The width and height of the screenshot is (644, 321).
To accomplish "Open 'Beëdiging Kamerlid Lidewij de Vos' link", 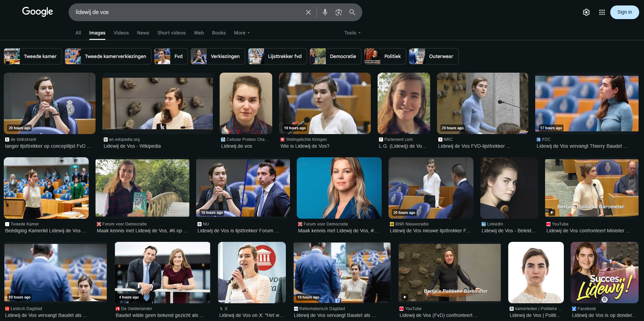I will 46,231.
